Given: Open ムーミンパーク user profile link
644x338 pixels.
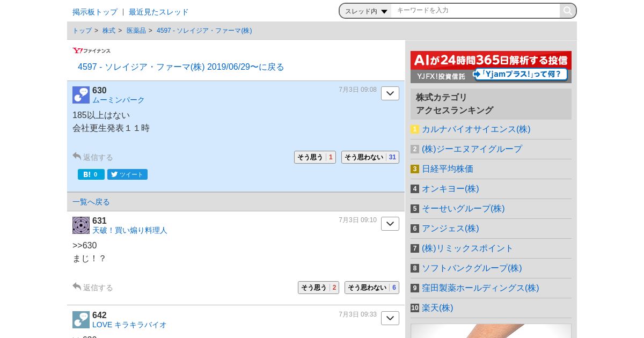Looking at the screenshot, I should click(119, 100).
